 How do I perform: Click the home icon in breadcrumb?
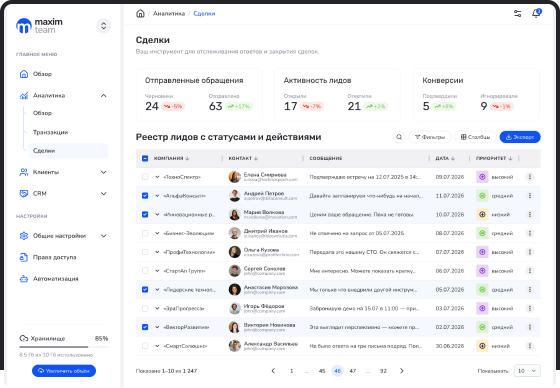[140, 14]
